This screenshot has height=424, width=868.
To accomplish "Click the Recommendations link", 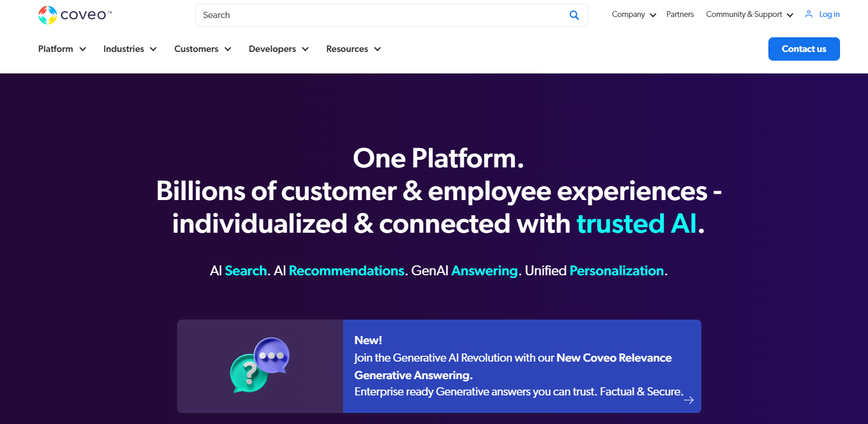I will tap(346, 271).
